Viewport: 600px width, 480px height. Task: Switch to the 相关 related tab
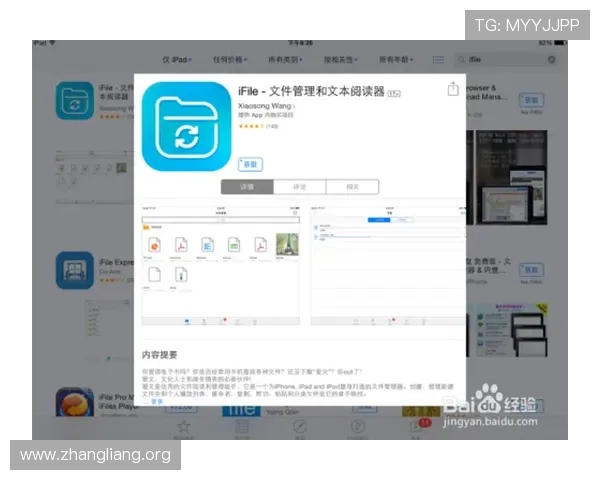click(352, 187)
